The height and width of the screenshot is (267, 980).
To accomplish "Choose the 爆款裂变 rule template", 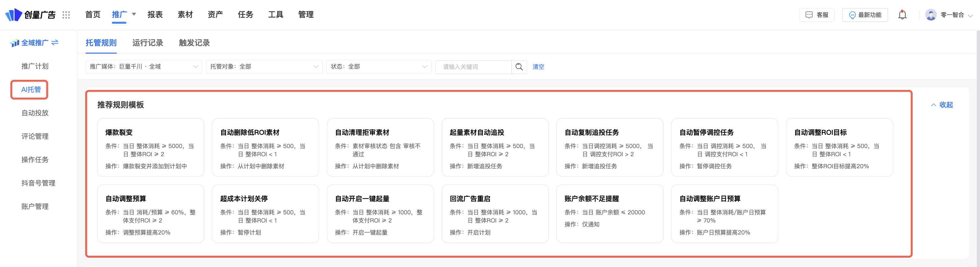I will point(151,147).
